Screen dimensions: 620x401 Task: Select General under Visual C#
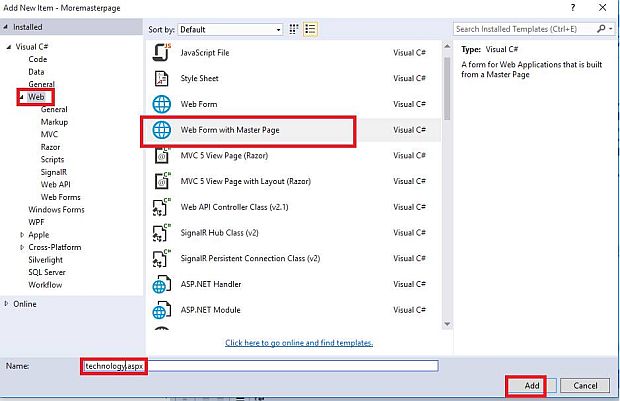coord(42,84)
